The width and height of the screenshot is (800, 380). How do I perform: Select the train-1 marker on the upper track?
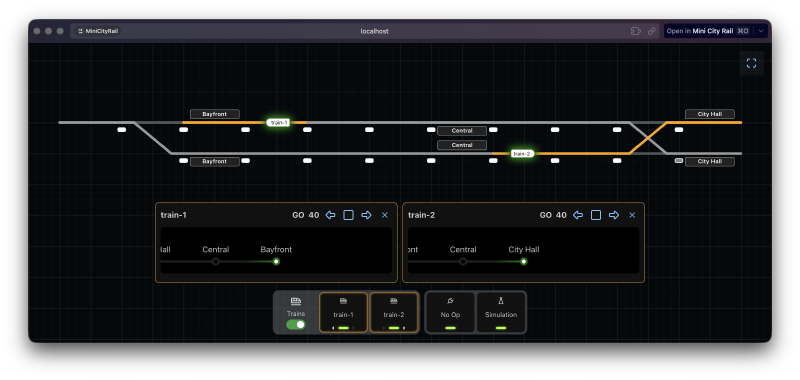pos(279,122)
